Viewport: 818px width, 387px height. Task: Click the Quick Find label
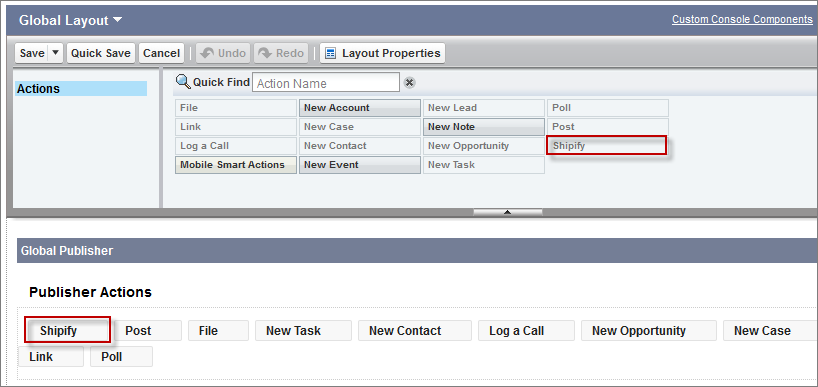(x=221, y=82)
